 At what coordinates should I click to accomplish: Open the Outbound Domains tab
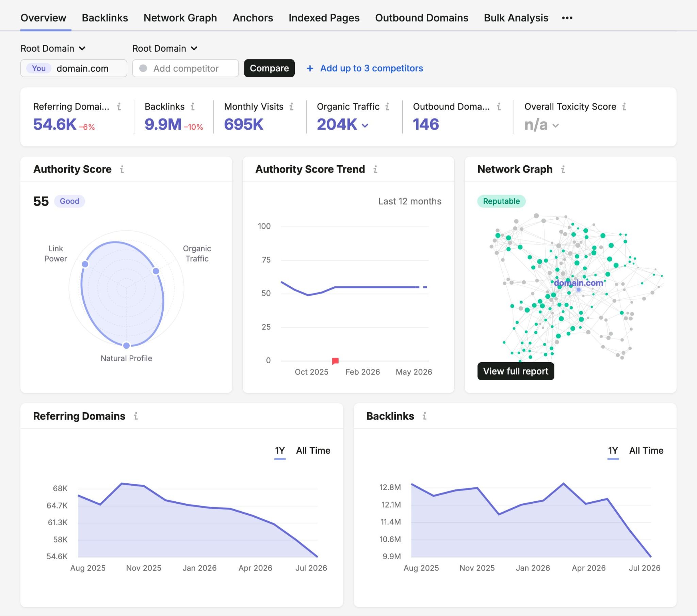pyautogui.click(x=421, y=18)
